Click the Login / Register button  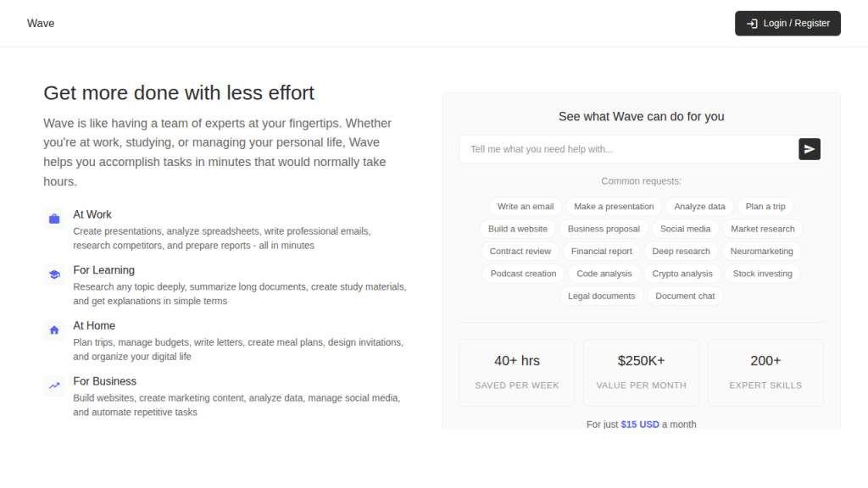pos(787,24)
